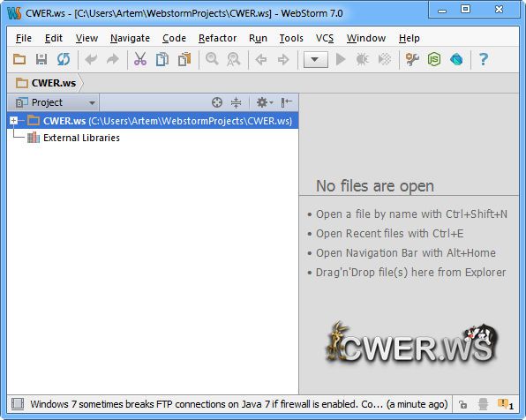This screenshot has width=526, height=420.
Task: Click CWER.ws navigation bar breadcrumb
Action: (x=46, y=83)
